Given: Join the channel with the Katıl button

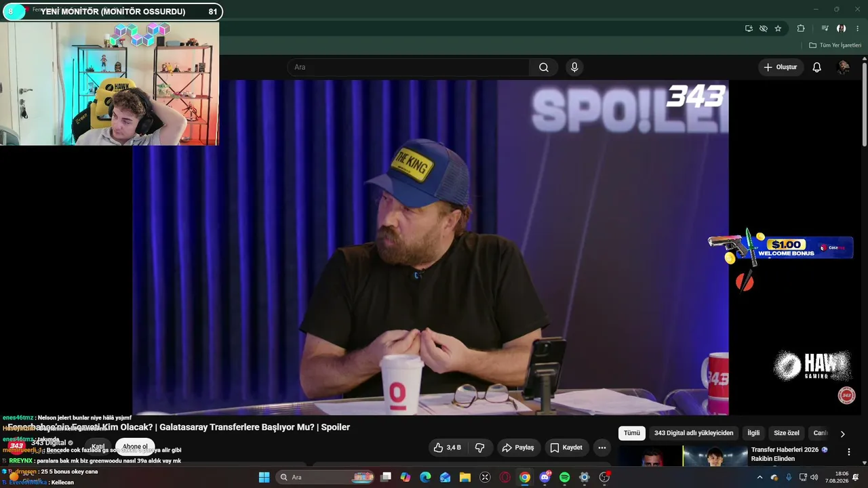Looking at the screenshot, I should [x=98, y=447].
